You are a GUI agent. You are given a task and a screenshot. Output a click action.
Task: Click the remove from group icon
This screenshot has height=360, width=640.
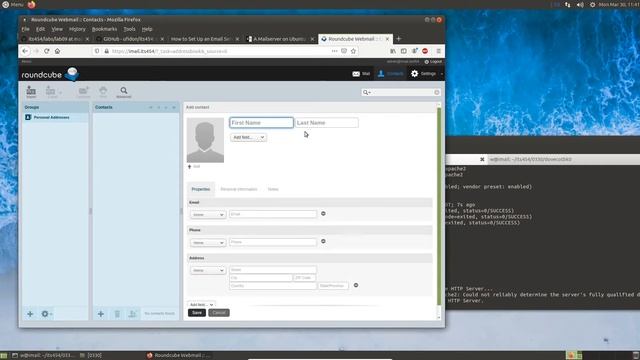click(133, 314)
